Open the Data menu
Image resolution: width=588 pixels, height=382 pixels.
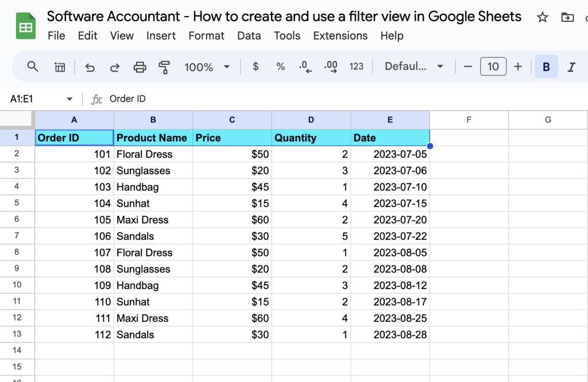point(249,36)
